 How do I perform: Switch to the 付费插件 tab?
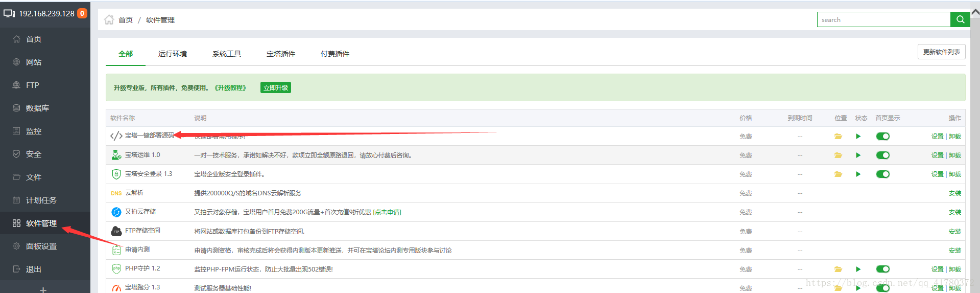(x=335, y=54)
